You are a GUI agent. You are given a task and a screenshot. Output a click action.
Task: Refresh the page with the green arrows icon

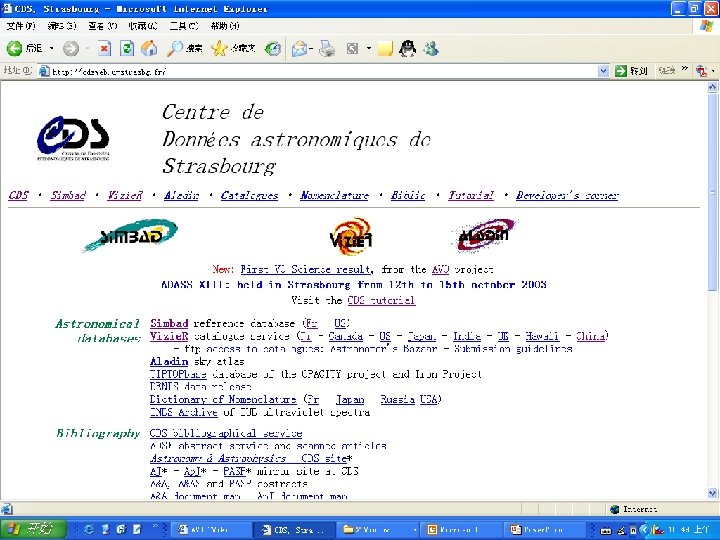(x=127, y=48)
